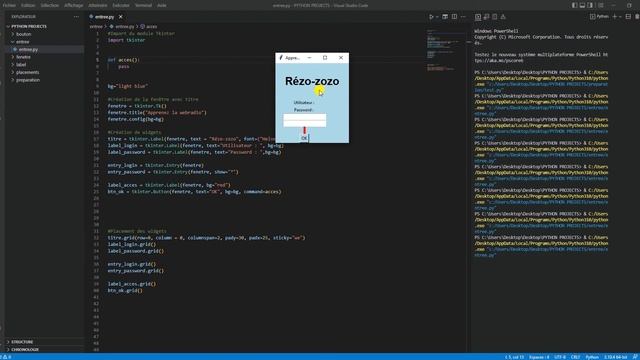Split the editor to the right
The height and width of the screenshot is (360, 640).
pyautogui.click(x=454, y=17)
